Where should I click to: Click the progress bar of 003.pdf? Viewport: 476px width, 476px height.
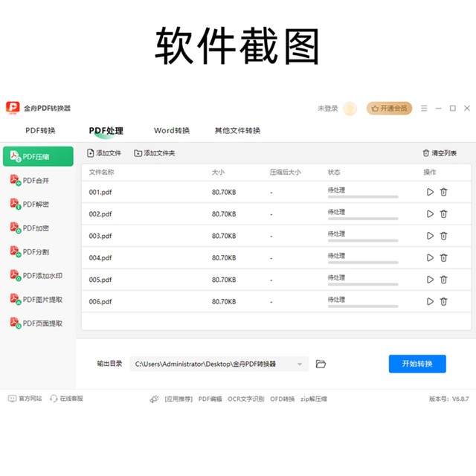pyautogui.click(x=363, y=240)
